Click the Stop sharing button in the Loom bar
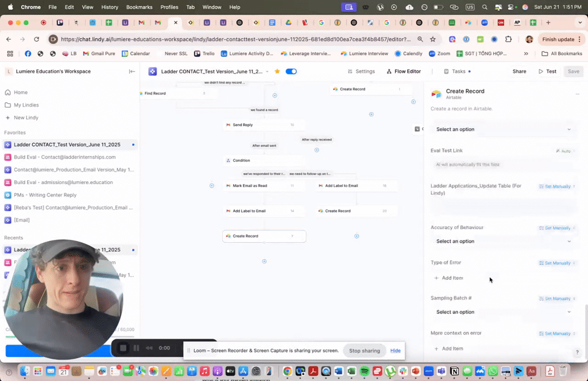This screenshot has height=381, width=588. pos(365,351)
